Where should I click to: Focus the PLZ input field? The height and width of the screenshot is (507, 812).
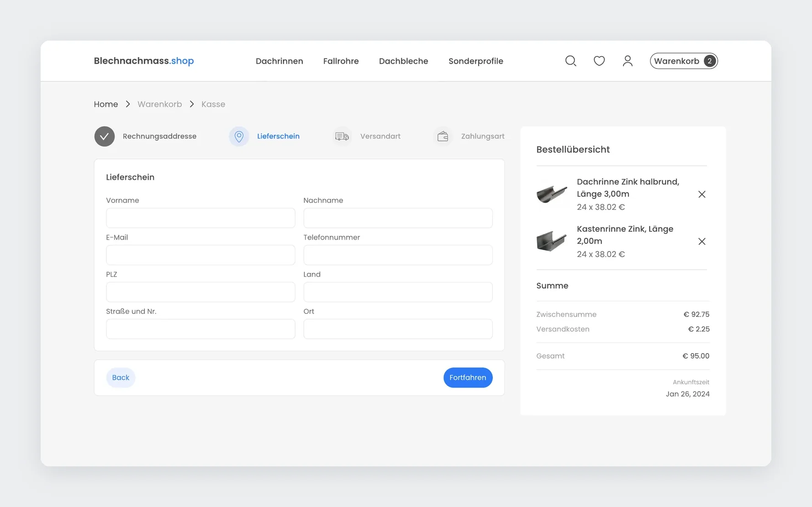(200, 292)
